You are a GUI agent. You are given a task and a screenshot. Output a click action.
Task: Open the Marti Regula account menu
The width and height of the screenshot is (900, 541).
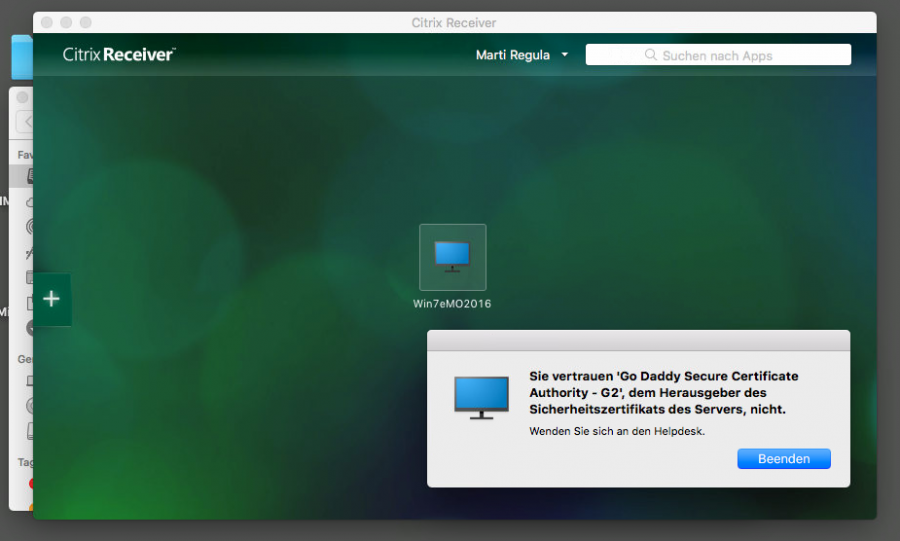click(513, 55)
